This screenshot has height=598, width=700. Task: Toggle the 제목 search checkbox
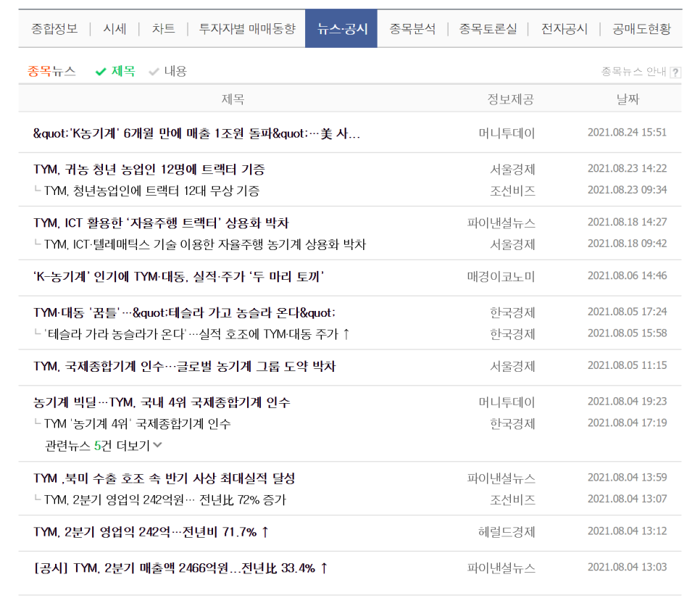(x=115, y=71)
